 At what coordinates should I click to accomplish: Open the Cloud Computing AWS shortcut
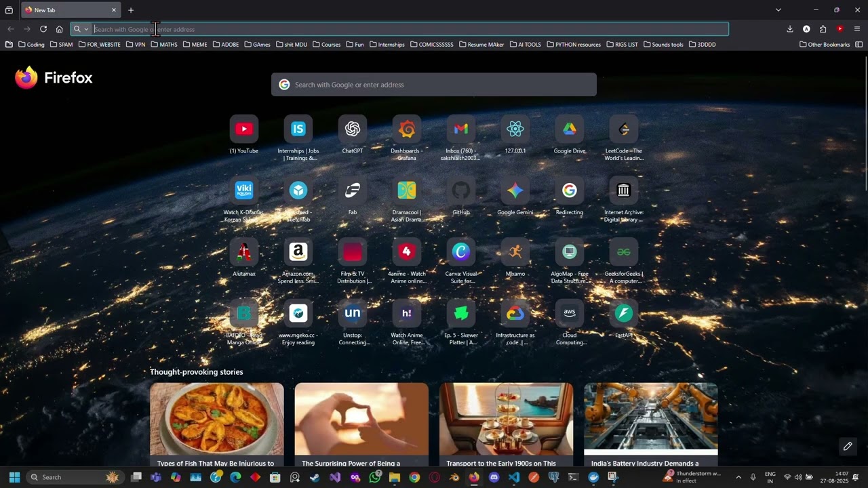(570, 313)
